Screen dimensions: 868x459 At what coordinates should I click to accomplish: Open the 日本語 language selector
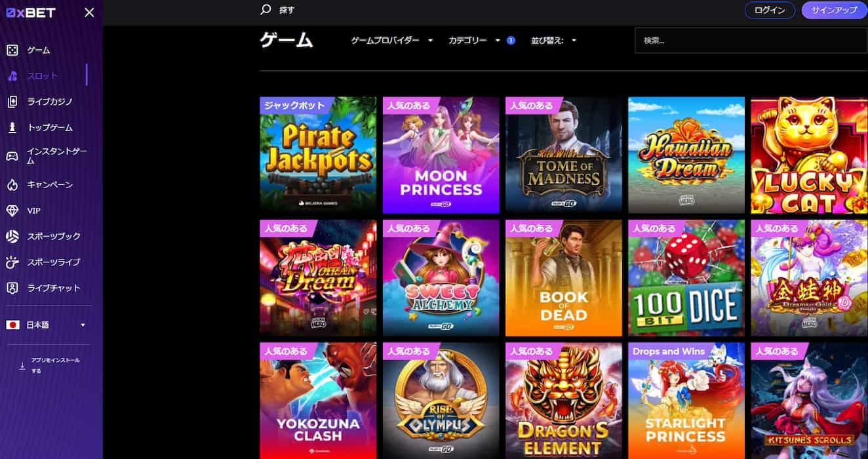46,325
